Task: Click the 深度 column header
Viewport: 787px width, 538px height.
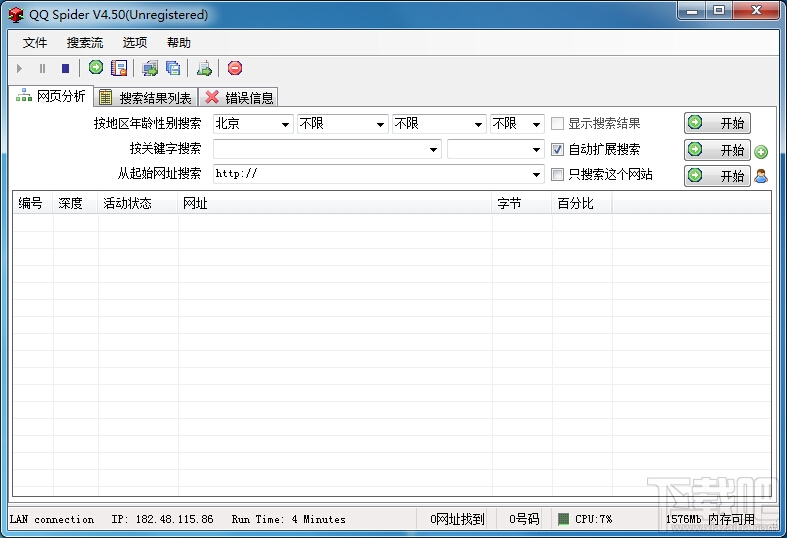Action: tap(75, 203)
